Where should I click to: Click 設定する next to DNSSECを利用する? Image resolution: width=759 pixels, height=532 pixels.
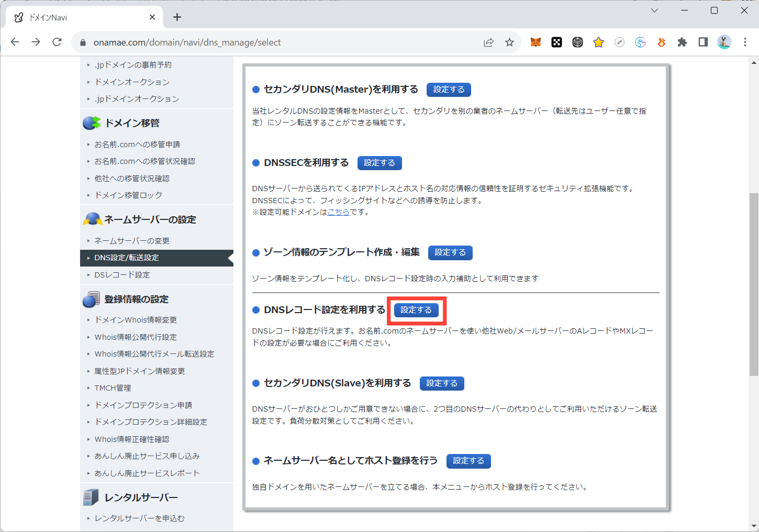click(x=379, y=163)
